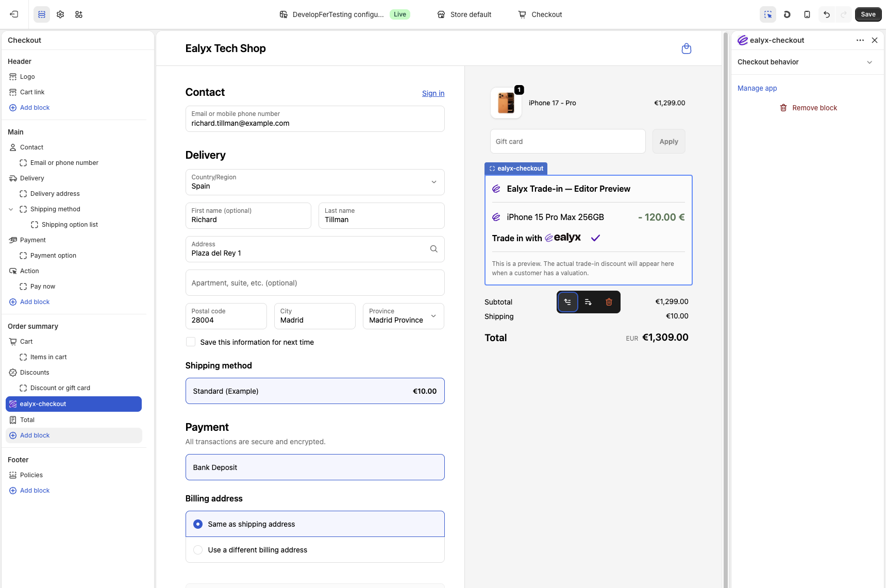This screenshot has height=588, width=886.
Task: Open the Store default menu
Action: click(464, 14)
